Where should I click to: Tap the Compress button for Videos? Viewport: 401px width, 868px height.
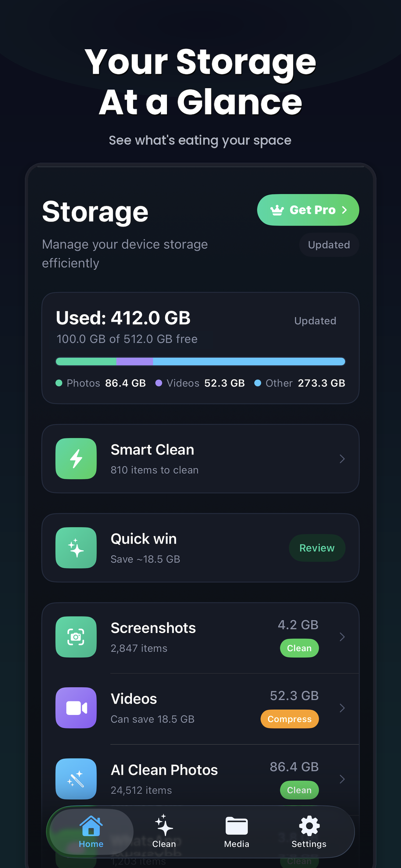pos(289,719)
